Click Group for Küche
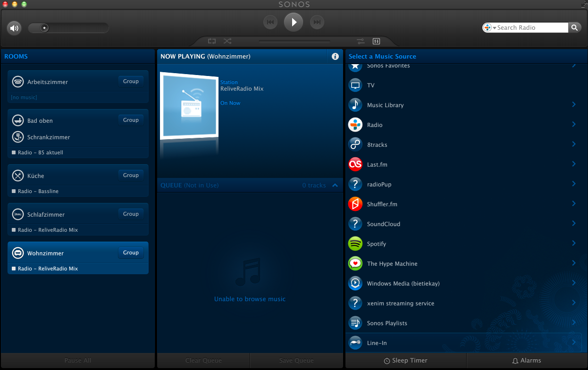Image resolution: width=588 pixels, height=370 pixels. [x=131, y=175]
